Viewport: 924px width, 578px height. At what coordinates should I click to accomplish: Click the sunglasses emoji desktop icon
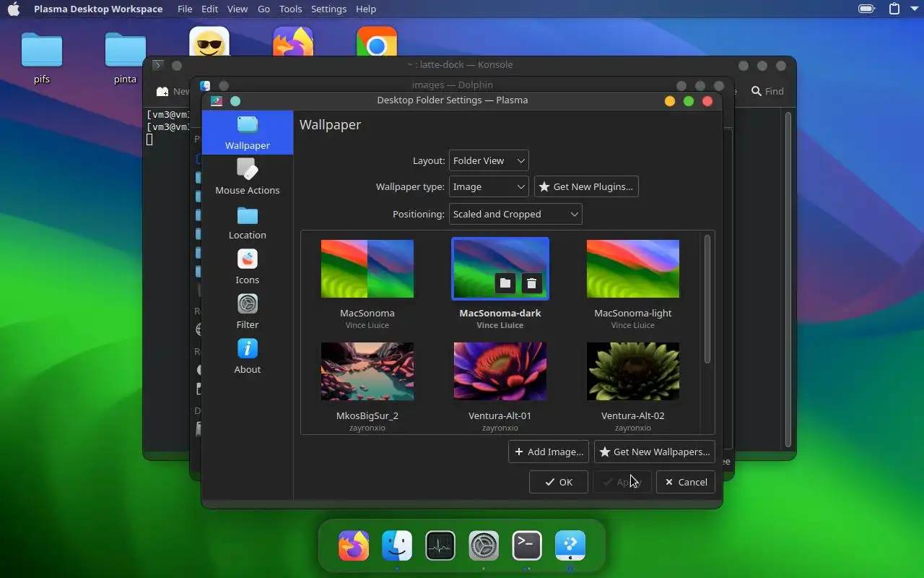209,42
